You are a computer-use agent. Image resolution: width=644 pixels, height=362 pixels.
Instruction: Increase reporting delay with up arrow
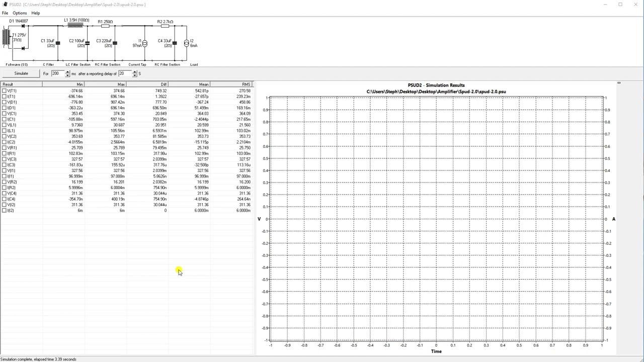134,72
